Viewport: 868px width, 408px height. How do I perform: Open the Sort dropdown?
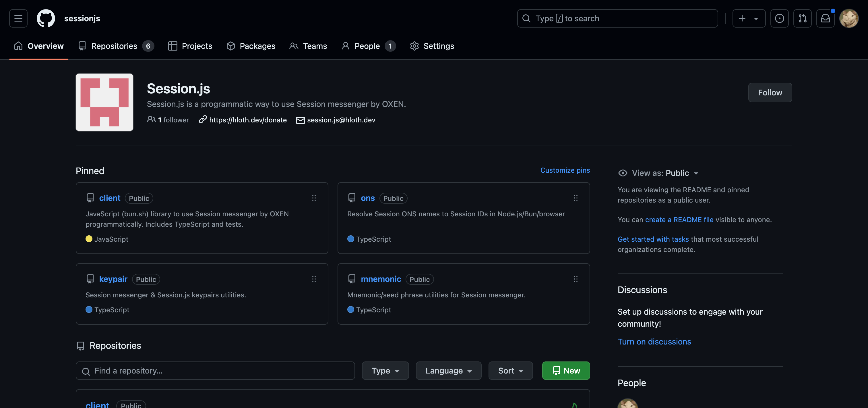pyautogui.click(x=510, y=371)
